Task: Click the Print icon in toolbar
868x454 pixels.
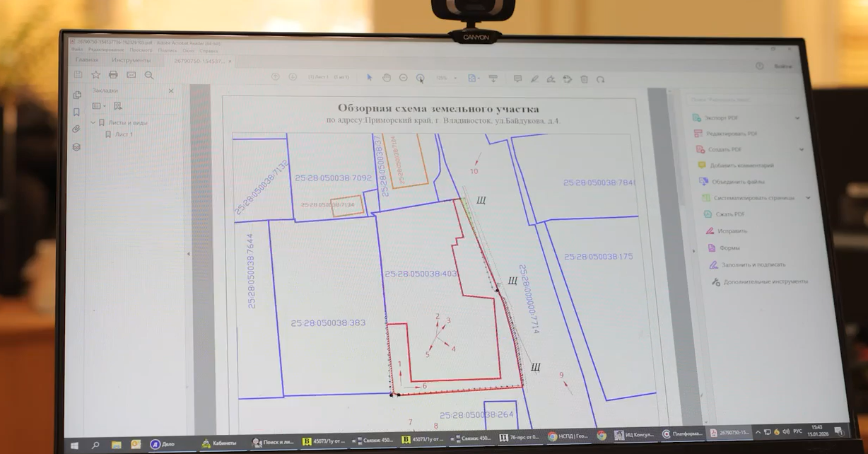Action: click(113, 75)
